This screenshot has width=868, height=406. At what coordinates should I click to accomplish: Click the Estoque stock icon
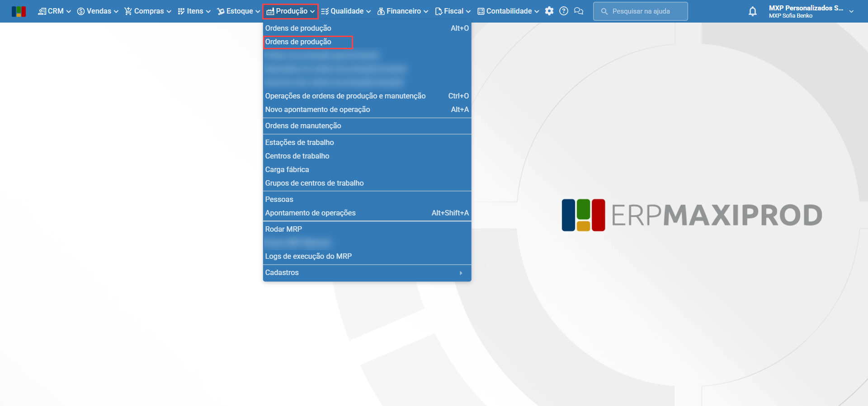(x=221, y=11)
